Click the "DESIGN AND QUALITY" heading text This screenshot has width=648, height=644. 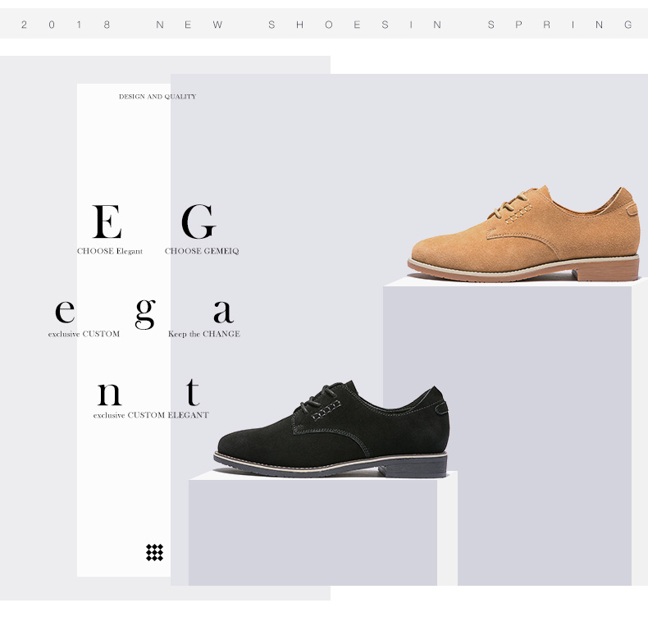tap(157, 97)
